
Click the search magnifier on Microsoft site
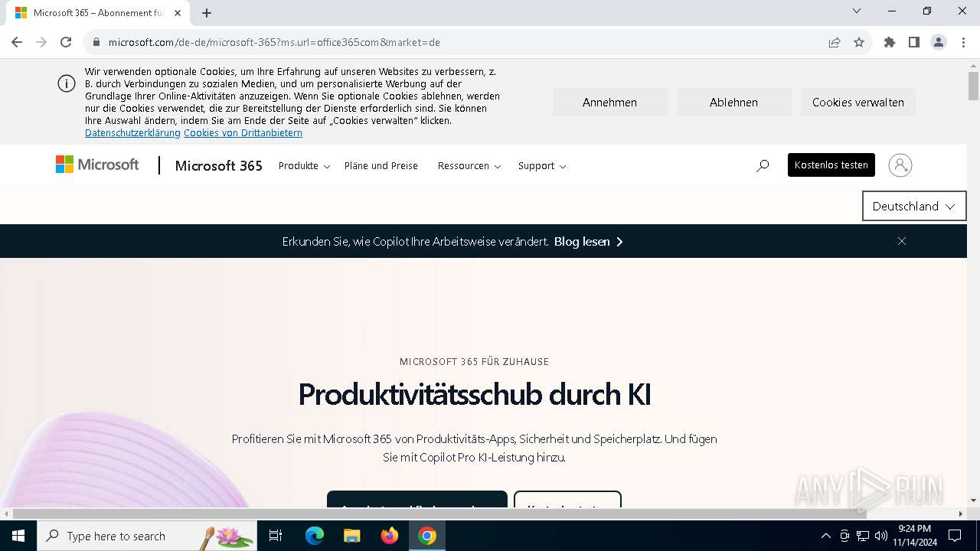pyautogui.click(x=763, y=165)
